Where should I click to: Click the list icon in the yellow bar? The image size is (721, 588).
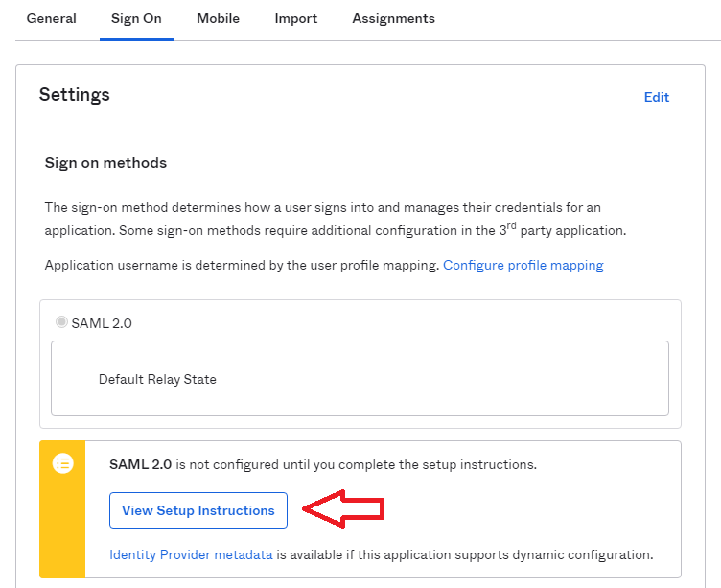point(63,463)
